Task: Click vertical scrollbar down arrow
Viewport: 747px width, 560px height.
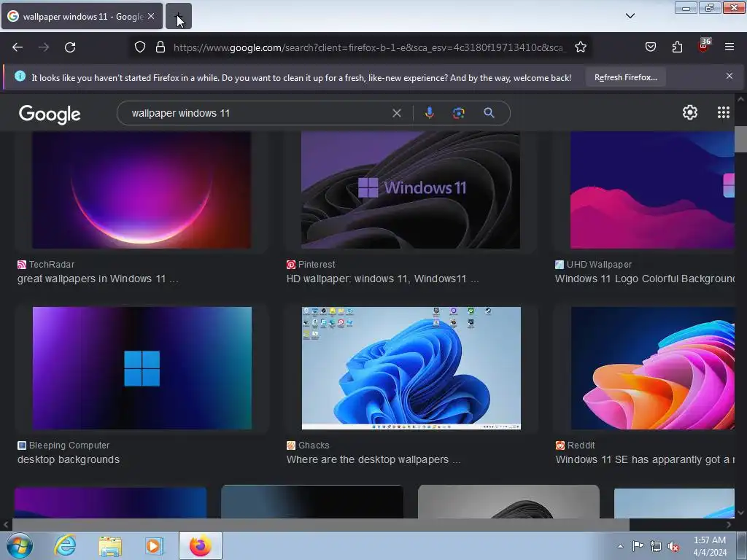Action: point(740,513)
